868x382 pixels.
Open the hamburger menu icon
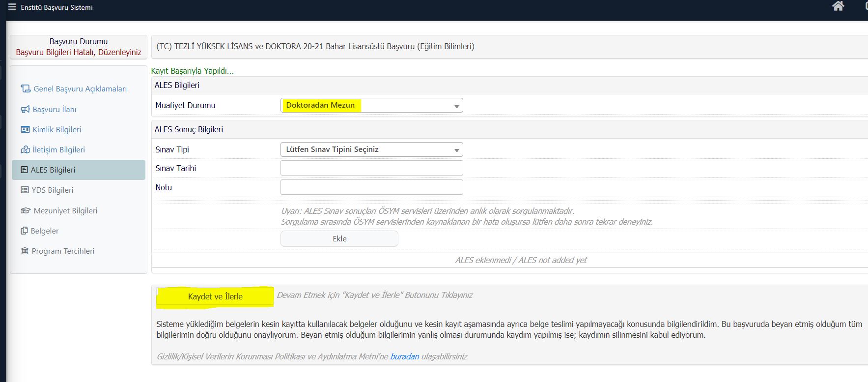12,7
